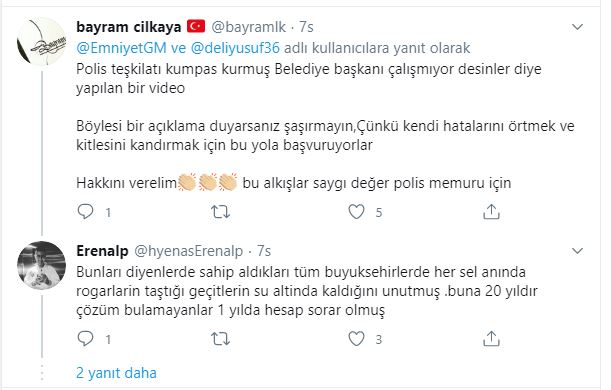
Task: Like bayram cilkaya's tweet
Action: 356,212
